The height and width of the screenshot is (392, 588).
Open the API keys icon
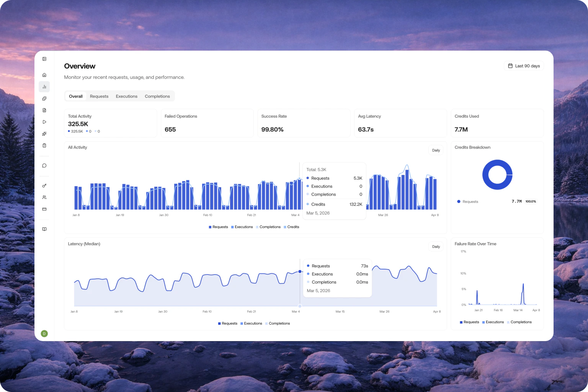[44, 185]
